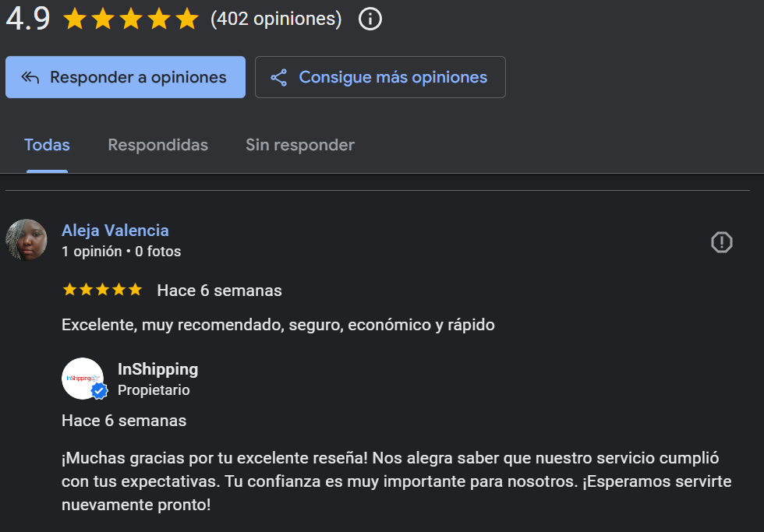Open the Aleja Valencia name link
This screenshot has height=532, width=764.
(115, 231)
